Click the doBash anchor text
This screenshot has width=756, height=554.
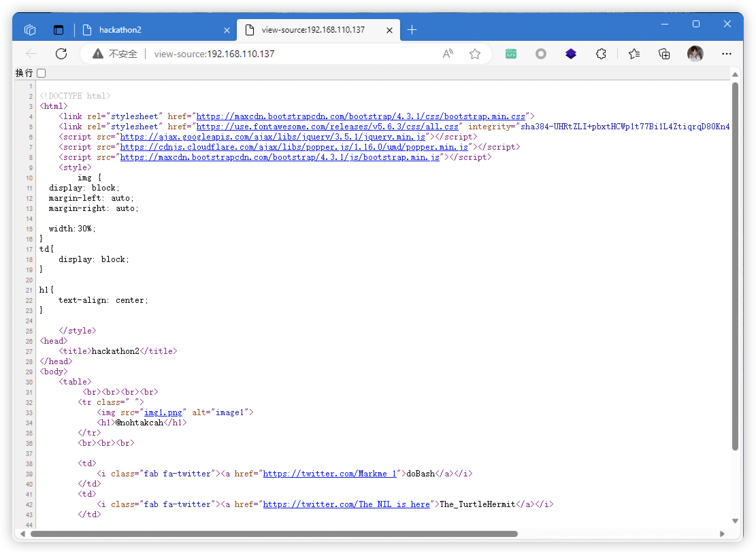click(x=421, y=474)
